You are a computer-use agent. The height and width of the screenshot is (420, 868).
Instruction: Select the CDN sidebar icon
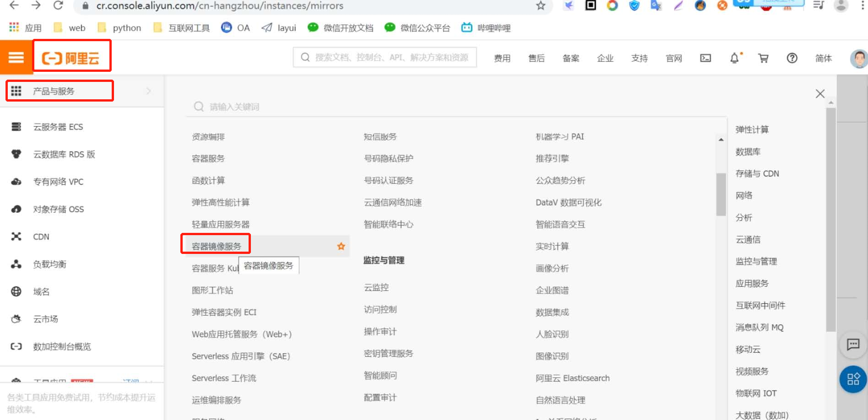point(16,237)
